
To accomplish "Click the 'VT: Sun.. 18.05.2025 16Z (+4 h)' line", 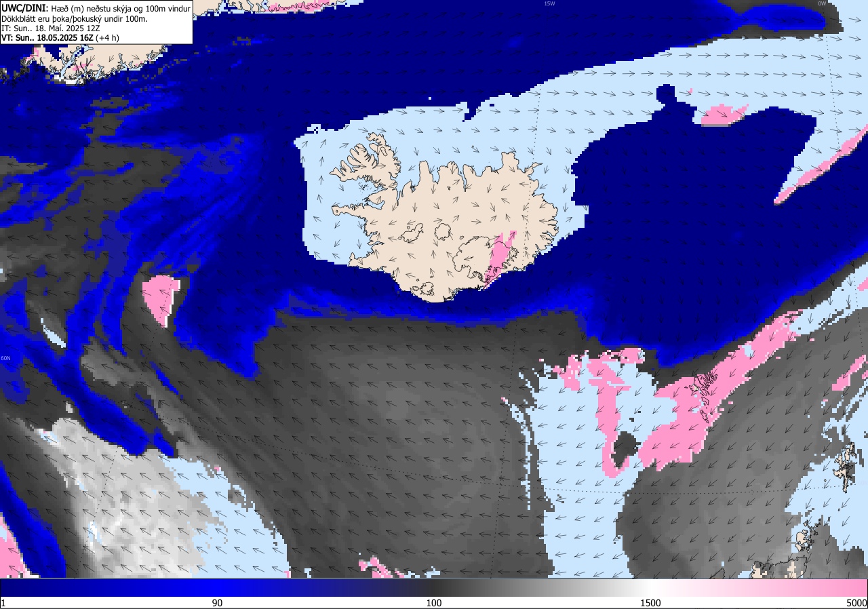I will point(60,38).
